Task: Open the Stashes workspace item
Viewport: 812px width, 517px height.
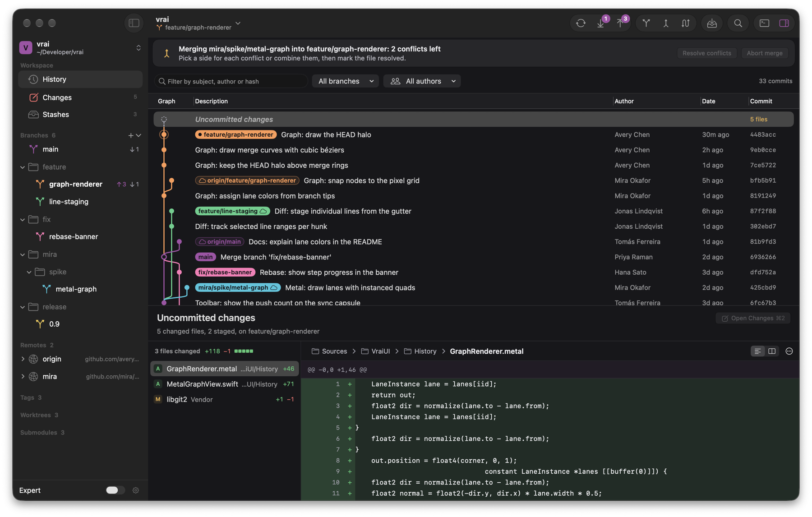Action: point(80,115)
